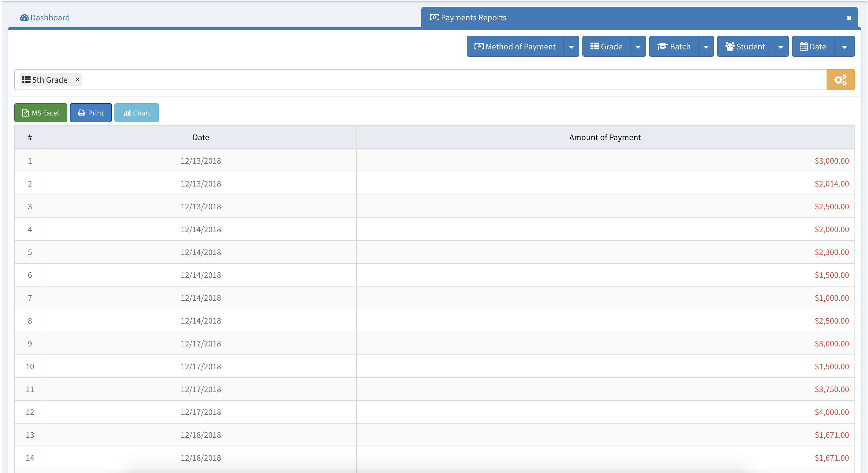
Task: Click the Date calendar filter button
Action: (x=813, y=46)
